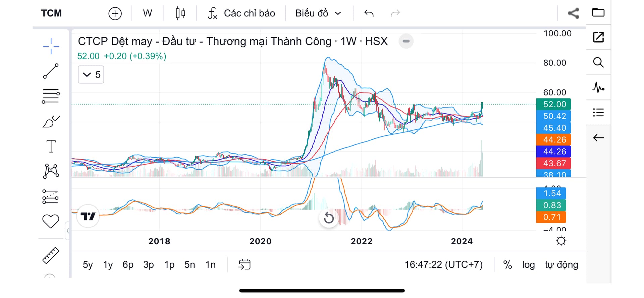
Task: Select the chart pattern tool
Action: click(x=51, y=171)
